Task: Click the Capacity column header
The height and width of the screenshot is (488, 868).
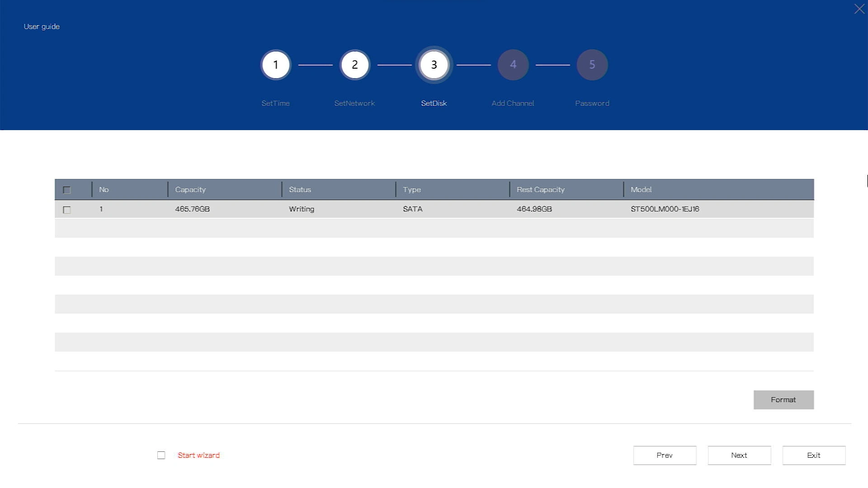Action: [190, 190]
